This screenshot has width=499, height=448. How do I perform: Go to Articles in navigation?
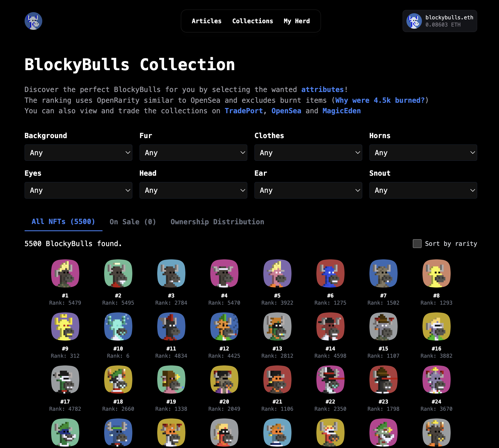coord(207,21)
